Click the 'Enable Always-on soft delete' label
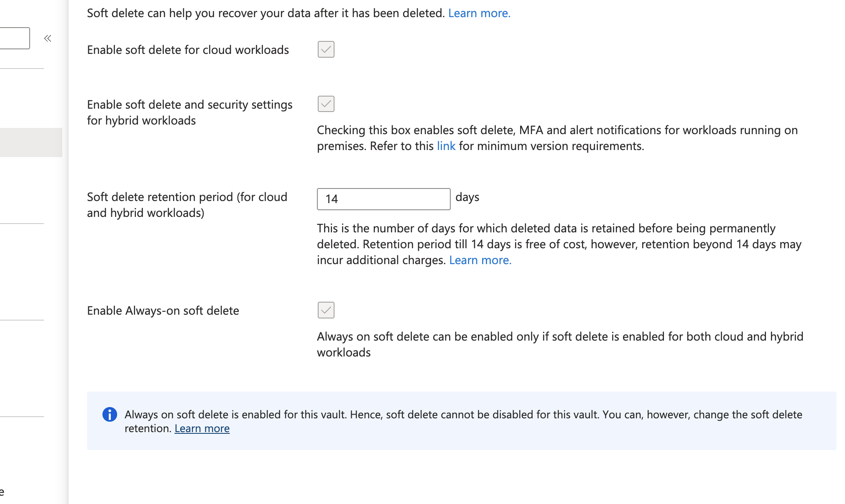The height and width of the screenshot is (504, 845). (163, 311)
